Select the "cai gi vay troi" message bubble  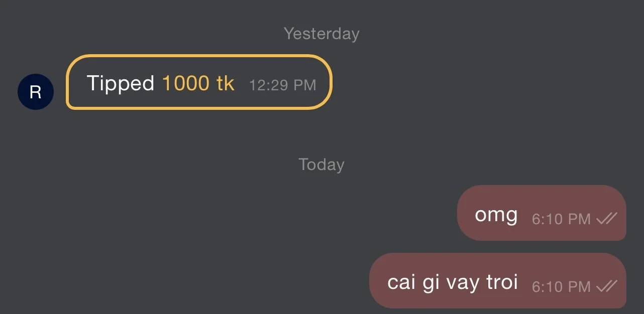coord(498,280)
